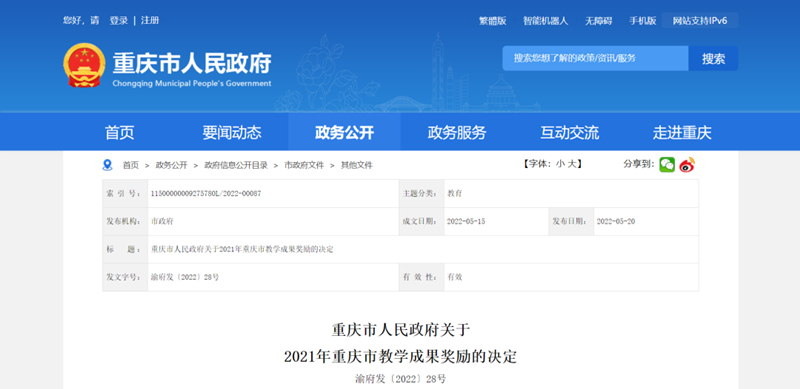The height and width of the screenshot is (389, 800).
Task: Open 走进重庆 navigation tab
Action: coord(682,133)
